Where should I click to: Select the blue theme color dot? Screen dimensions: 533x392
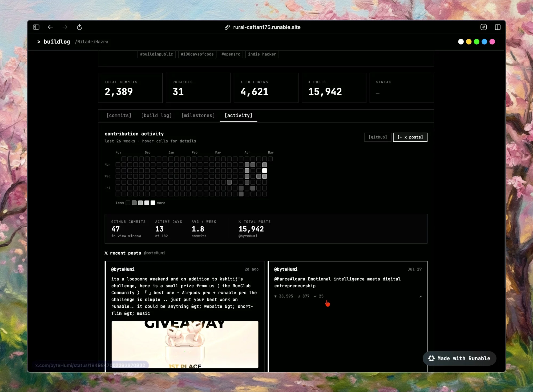point(484,42)
